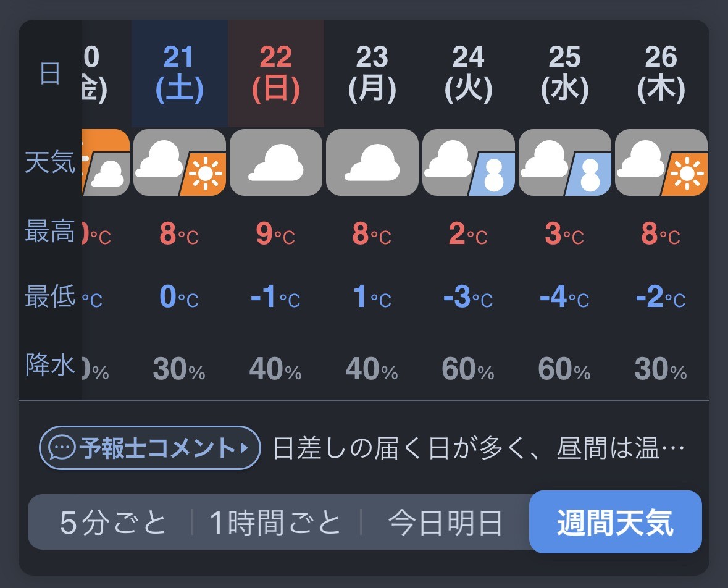Click the speech bubble icon in 予報士コメント

click(62, 448)
